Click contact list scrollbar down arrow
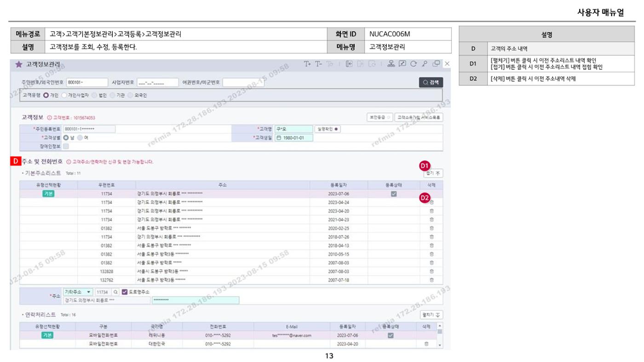The width and height of the screenshot is (644, 362). click(440, 345)
